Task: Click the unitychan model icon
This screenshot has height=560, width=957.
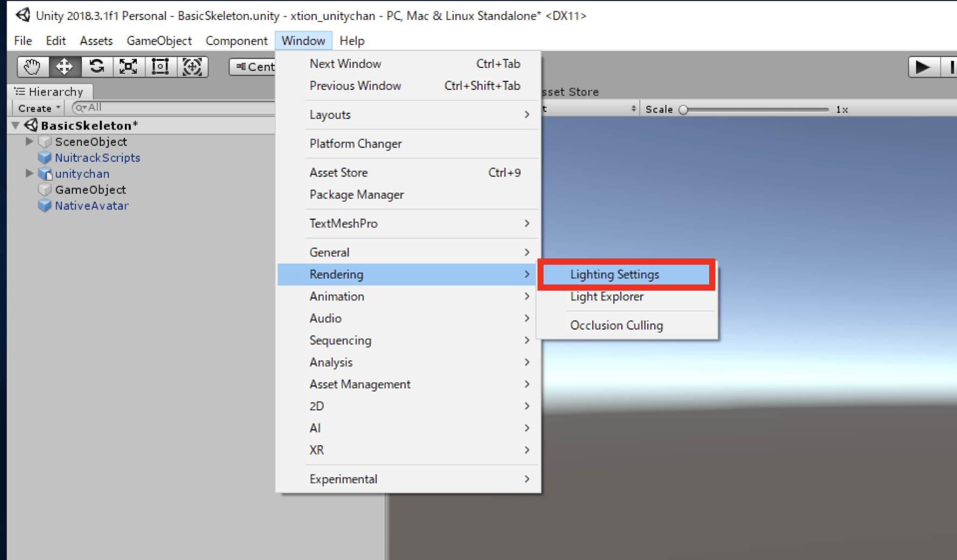Action: (x=45, y=174)
